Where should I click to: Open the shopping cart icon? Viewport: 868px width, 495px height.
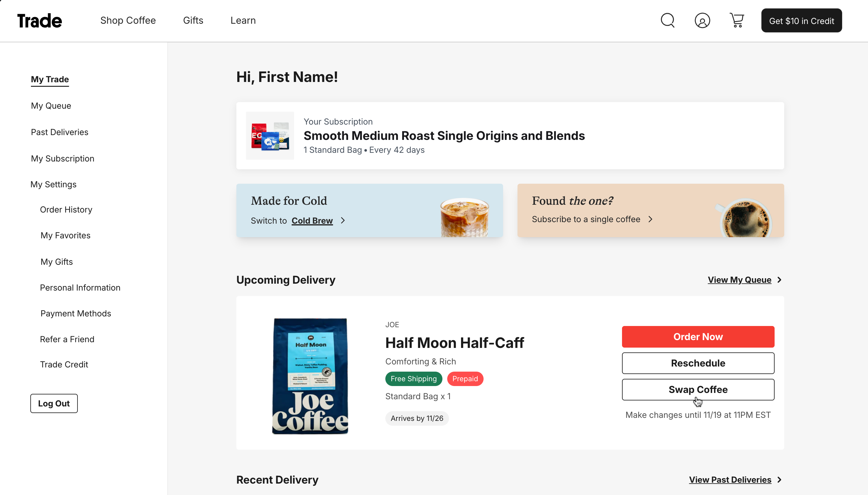click(737, 20)
